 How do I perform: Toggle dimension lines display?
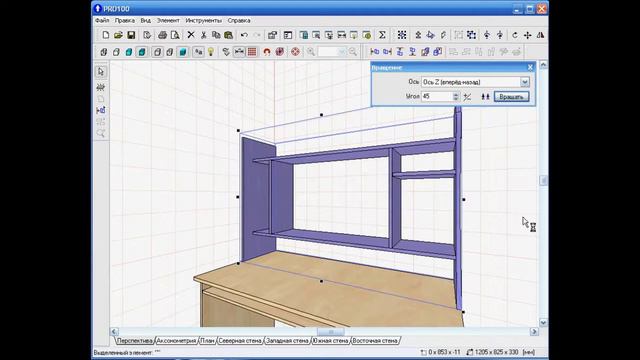pyautogui.click(x=239, y=52)
